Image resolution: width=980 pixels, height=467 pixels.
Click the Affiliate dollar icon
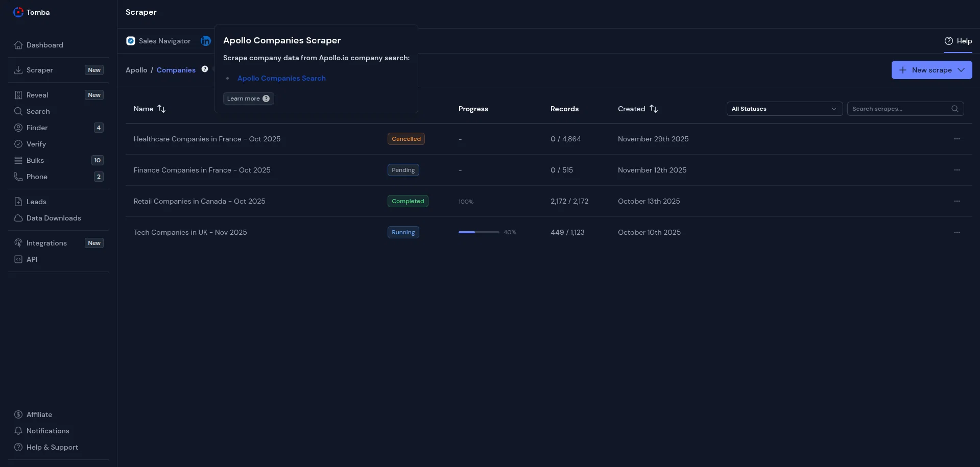tap(18, 414)
